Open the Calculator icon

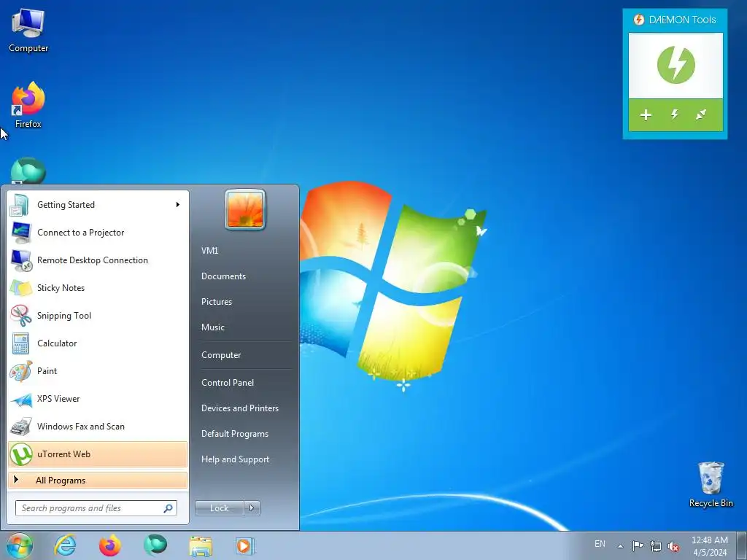coord(21,343)
